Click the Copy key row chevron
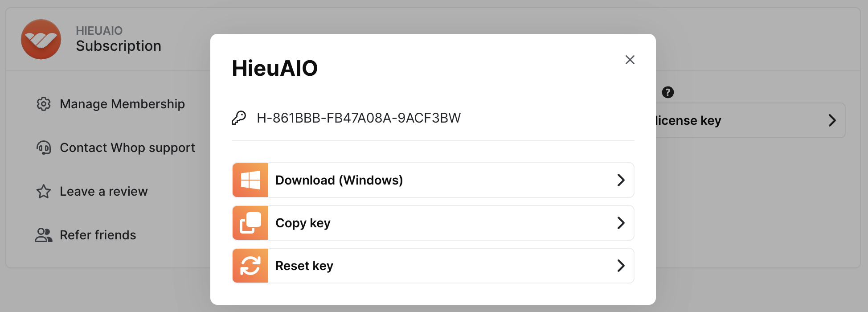Viewport: 868px width, 312px height. point(621,223)
